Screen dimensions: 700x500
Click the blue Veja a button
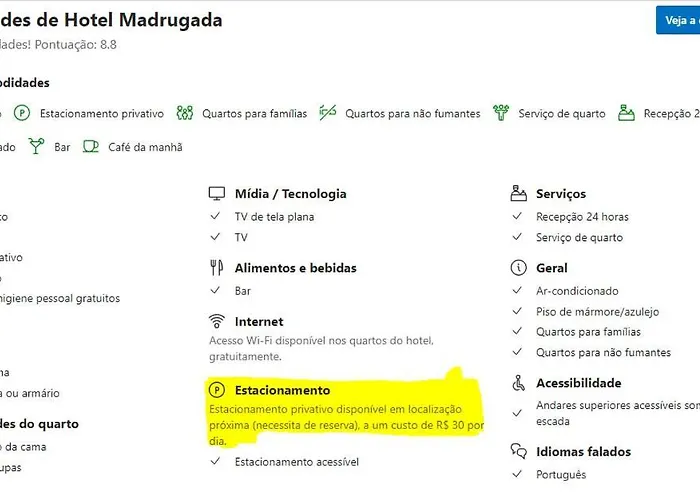[x=678, y=20]
